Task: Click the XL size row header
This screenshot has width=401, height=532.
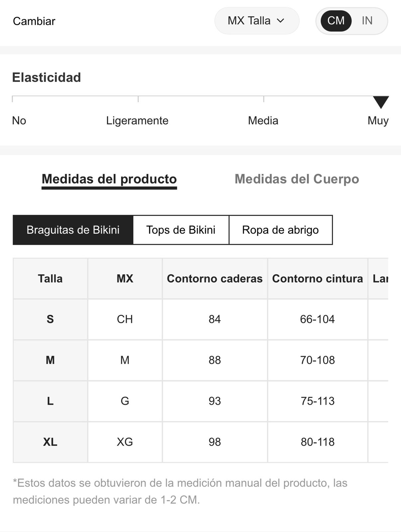Action: pos(50,442)
